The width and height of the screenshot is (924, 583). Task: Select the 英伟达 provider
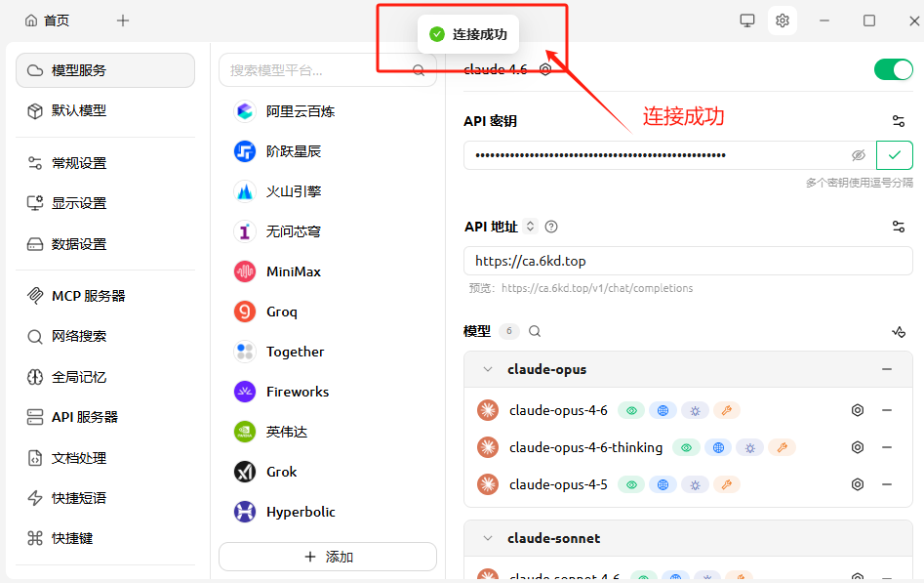coord(328,432)
